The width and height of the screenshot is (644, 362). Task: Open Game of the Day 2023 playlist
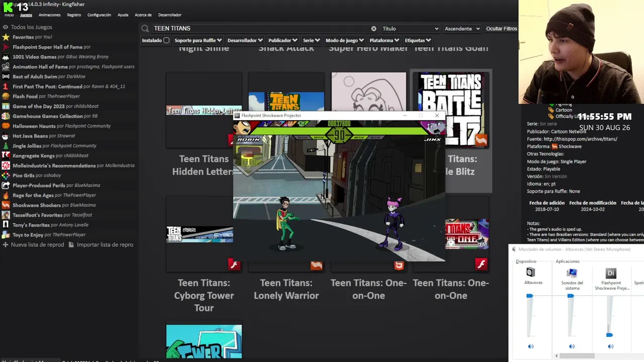(55, 106)
